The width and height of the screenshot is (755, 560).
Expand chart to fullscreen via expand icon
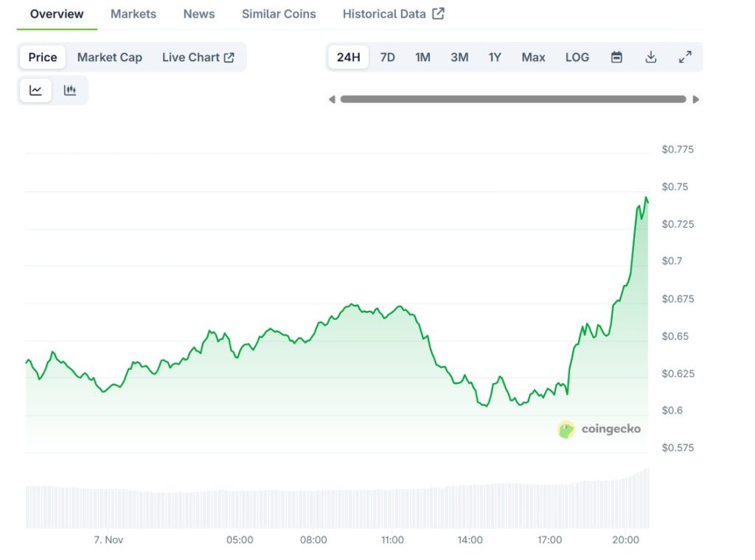[x=686, y=57]
